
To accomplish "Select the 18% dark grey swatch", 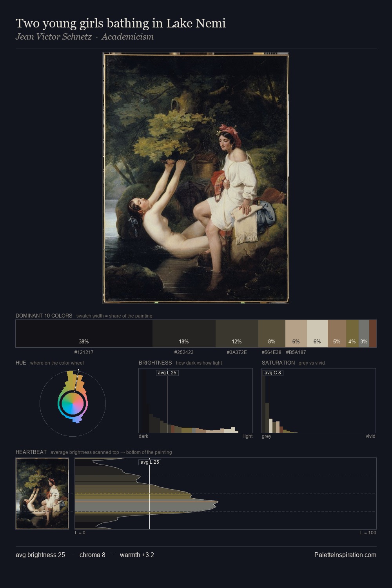I will point(184,334).
